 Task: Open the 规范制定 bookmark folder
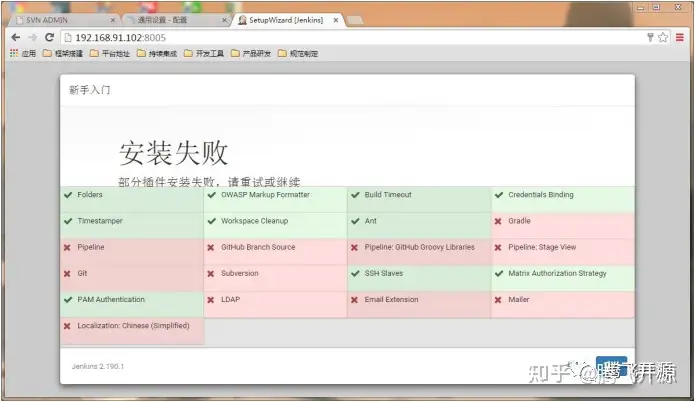[298, 54]
